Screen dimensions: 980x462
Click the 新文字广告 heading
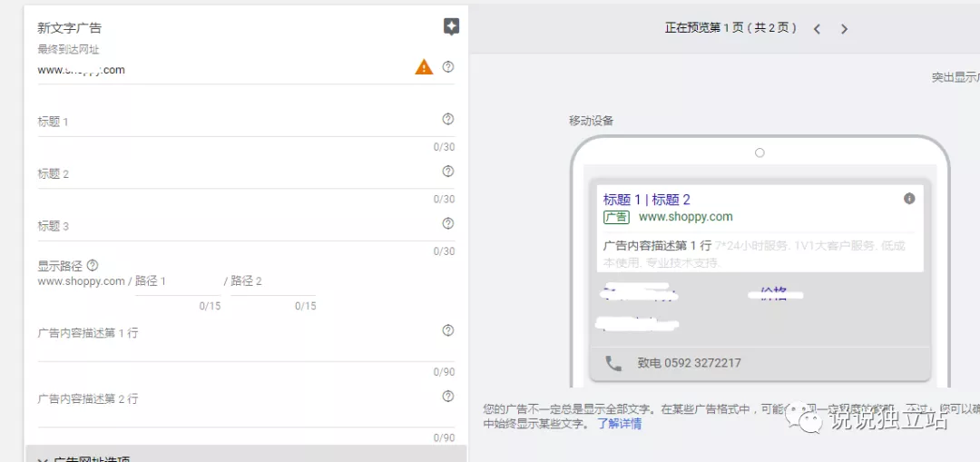[x=69, y=27]
